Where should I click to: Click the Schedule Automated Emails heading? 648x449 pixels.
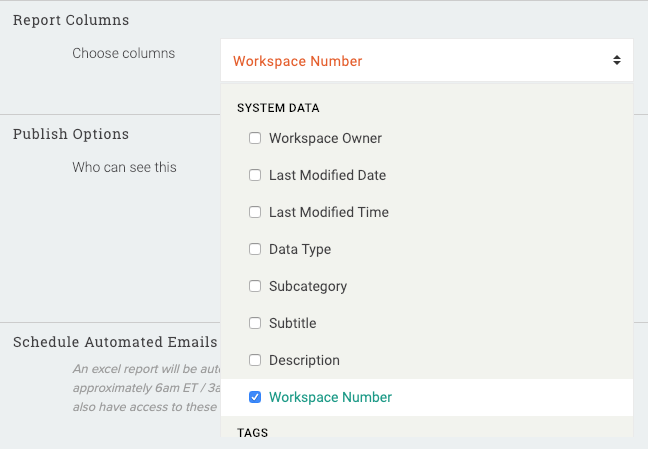[115, 342]
